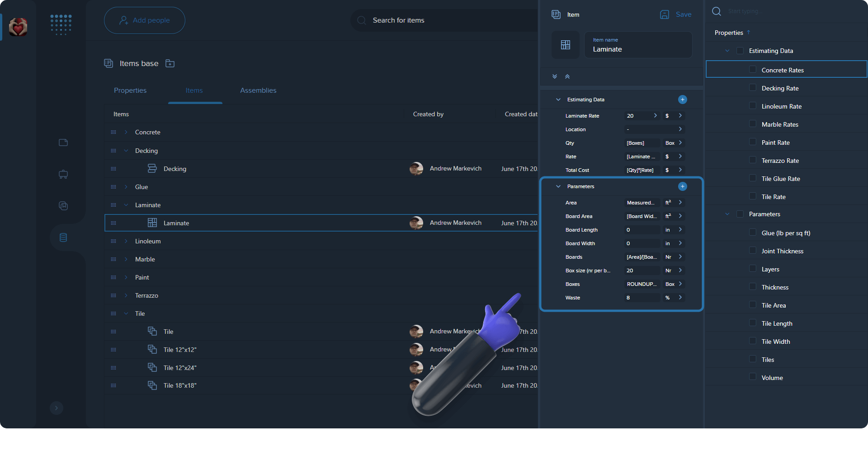Open Total Cost row details arrow
The width and height of the screenshot is (868, 451).
pos(680,170)
